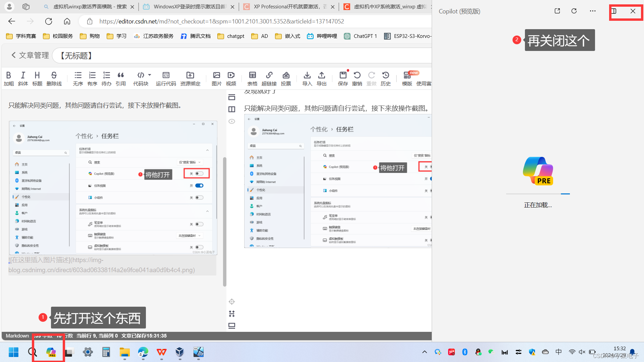The height and width of the screenshot is (362, 644).
Task: Open the chatgpt bookmarks folder
Action: coord(231,36)
